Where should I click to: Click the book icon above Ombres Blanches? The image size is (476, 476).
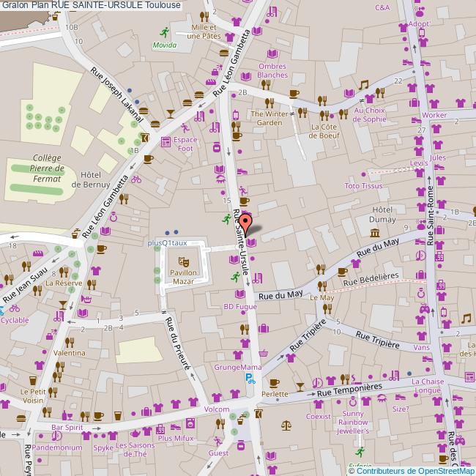pyautogui.click(x=272, y=53)
